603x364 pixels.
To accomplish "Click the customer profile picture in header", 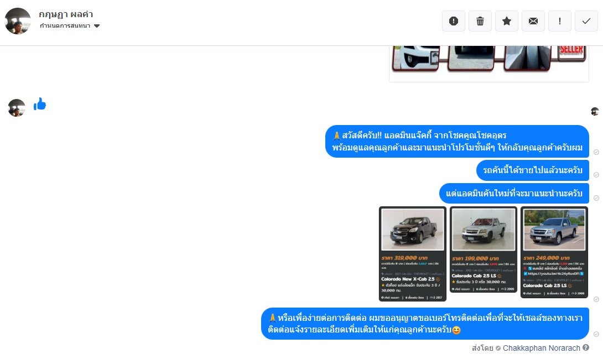I will coord(18,21).
